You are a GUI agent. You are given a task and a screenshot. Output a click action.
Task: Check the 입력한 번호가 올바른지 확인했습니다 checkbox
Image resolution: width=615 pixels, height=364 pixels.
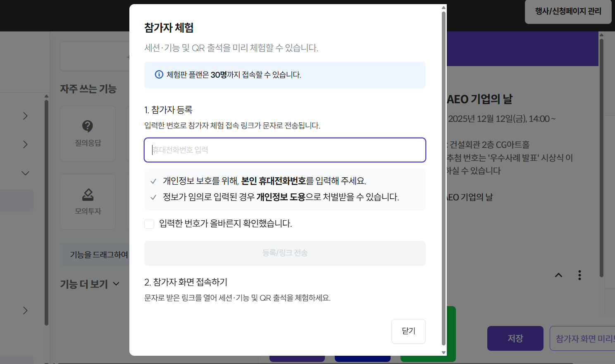pyautogui.click(x=149, y=224)
